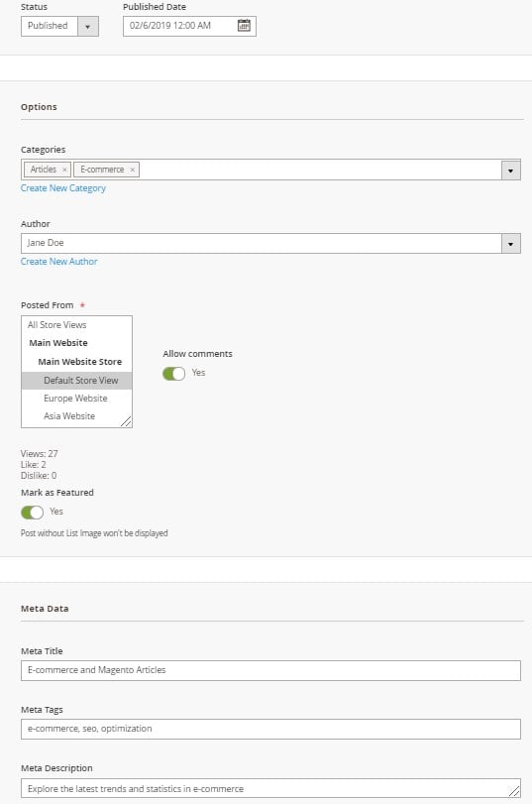The height and width of the screenshot is (804, 532).
Task: Select Europe Website in Posted From
Action: pos(77,399)
